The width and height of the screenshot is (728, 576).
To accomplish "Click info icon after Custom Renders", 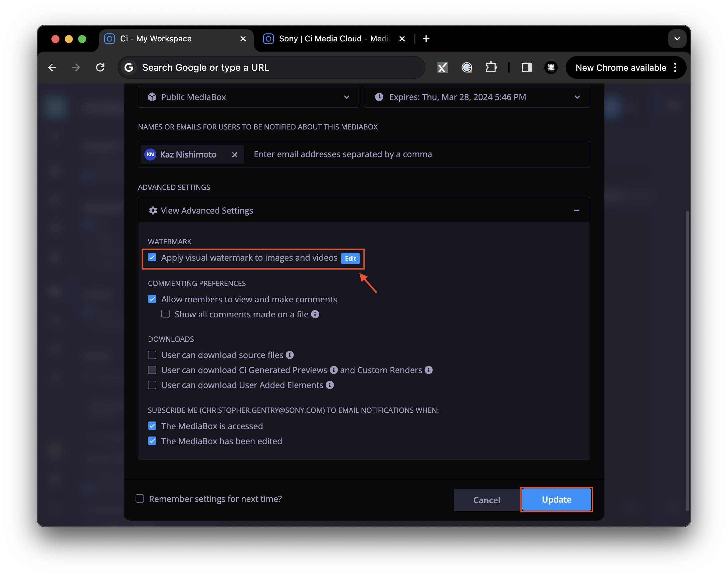I will 429,370.
